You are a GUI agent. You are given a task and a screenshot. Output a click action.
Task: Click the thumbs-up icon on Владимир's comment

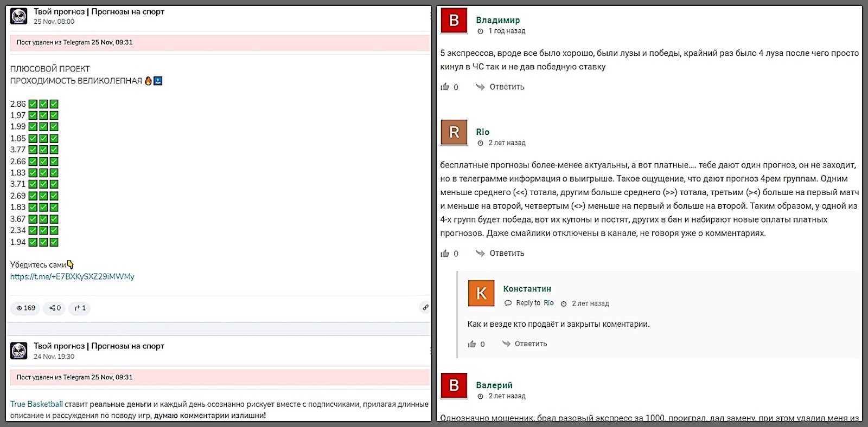pos(445,87)
